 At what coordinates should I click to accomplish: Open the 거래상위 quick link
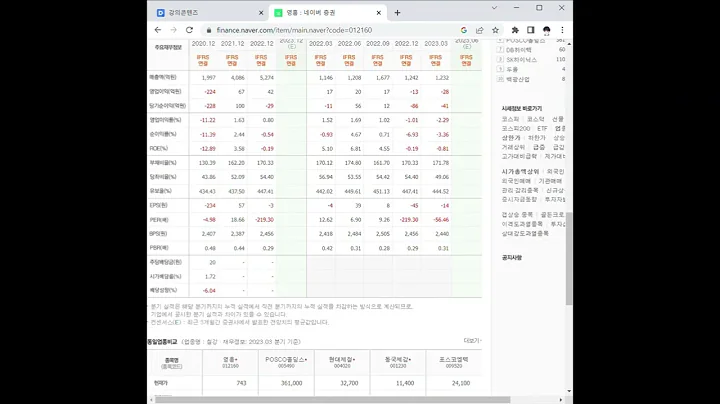513,147
